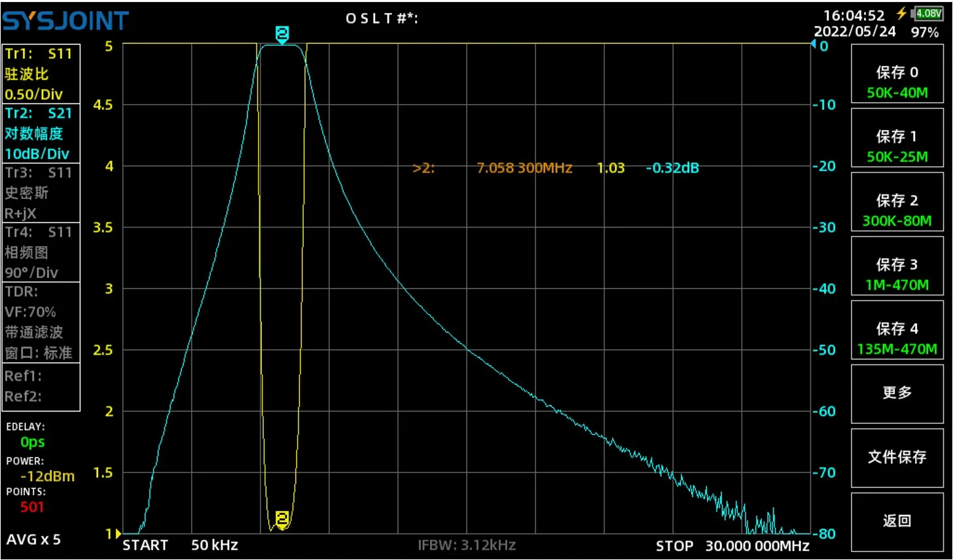Click the yellow marker 2 at trace bottom
The width and height of the screenshot is (953, 560).
click(x=282, y=519)
